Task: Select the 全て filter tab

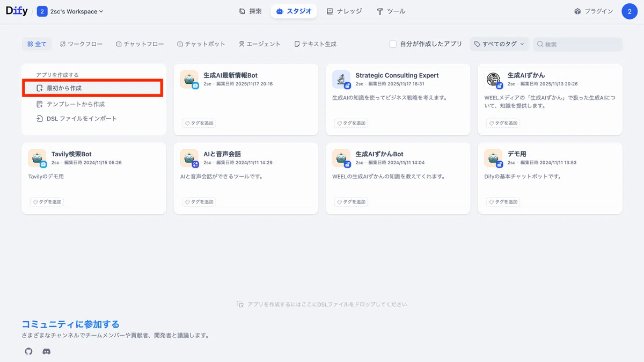Action: pyautogui.click(x=37, y=44)
